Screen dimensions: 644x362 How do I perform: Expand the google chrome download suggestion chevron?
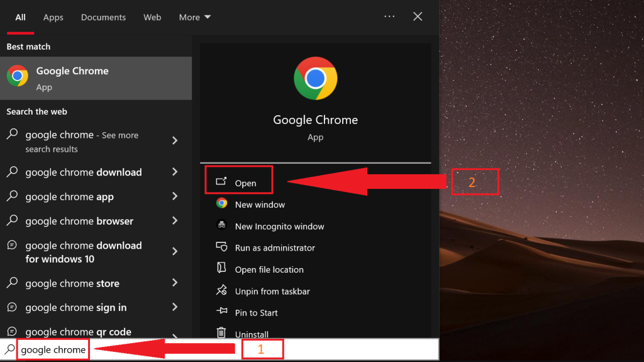(175, 171)
